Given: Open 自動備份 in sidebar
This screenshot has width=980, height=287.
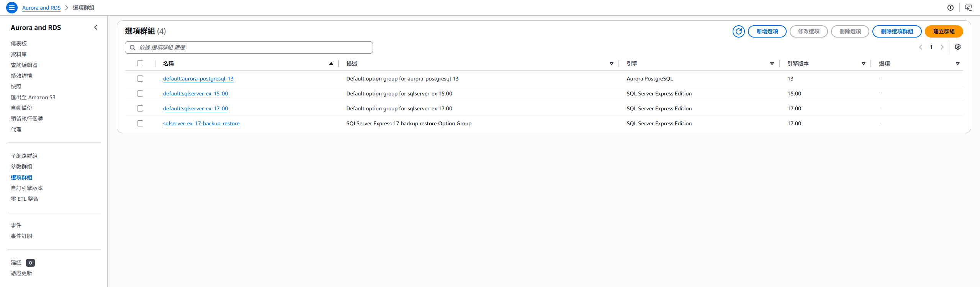Looking at the screenshot, I should pos(21,108).
